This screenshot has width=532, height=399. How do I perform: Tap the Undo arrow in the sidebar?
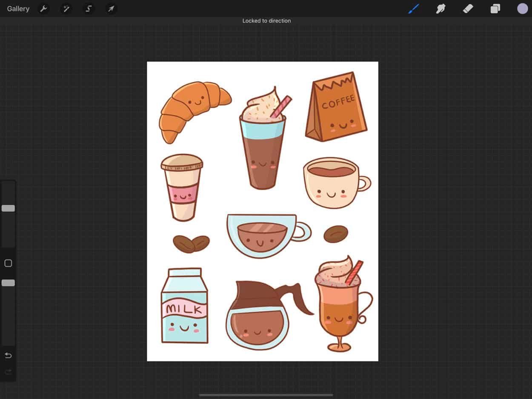point(8,355)
